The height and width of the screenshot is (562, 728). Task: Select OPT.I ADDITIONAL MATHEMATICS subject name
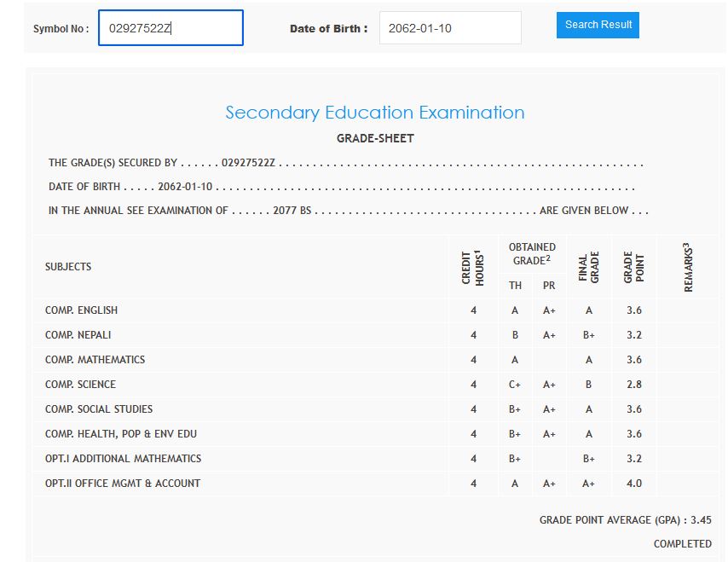point(123,459)
